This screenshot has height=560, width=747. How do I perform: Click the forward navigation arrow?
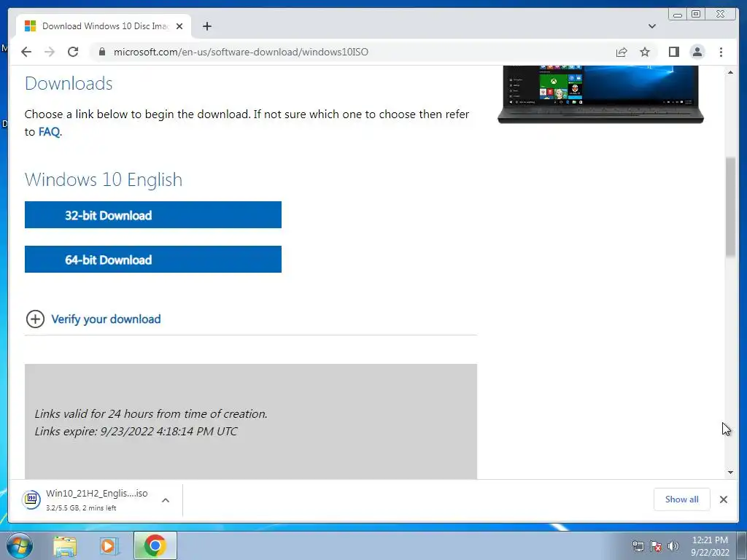[50, 52]
